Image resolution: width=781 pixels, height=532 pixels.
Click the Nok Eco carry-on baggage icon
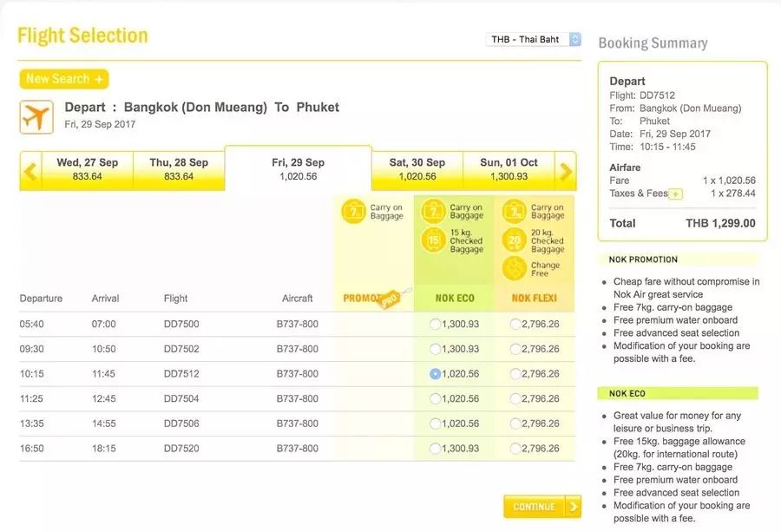[x=431, y=212]
